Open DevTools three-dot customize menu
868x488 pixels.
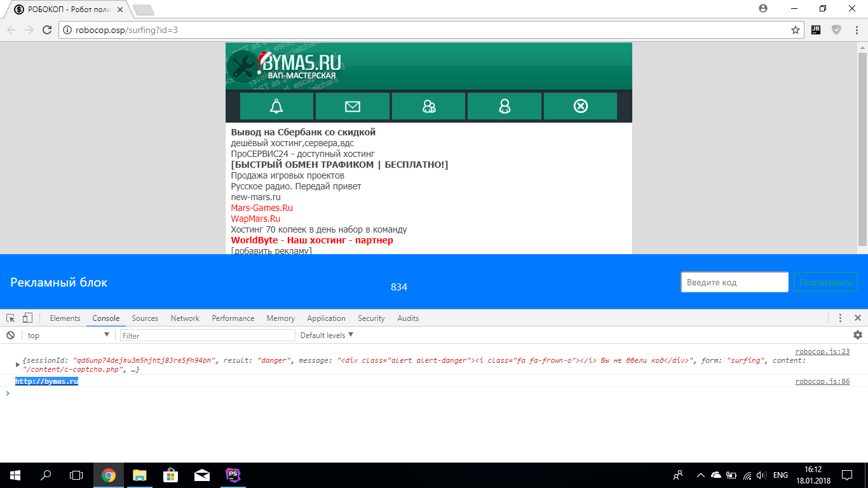tap(840, 318)
